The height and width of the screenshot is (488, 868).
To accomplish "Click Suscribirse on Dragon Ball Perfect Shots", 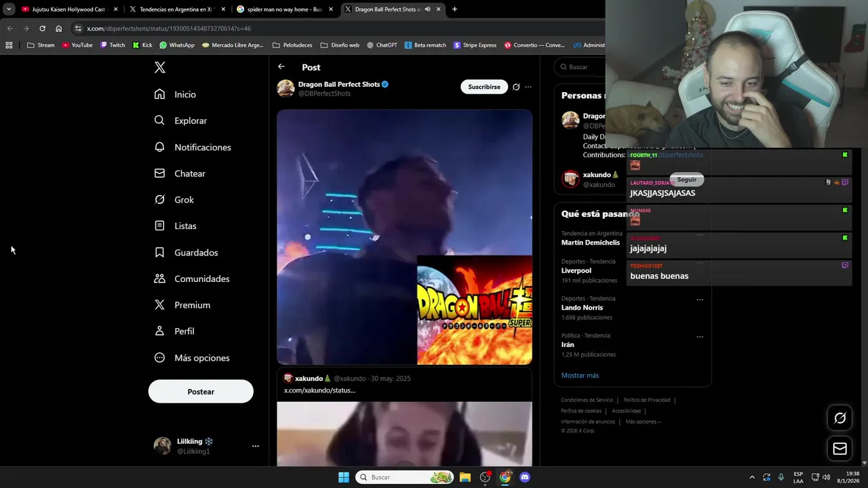I will [x=484, y=87].
